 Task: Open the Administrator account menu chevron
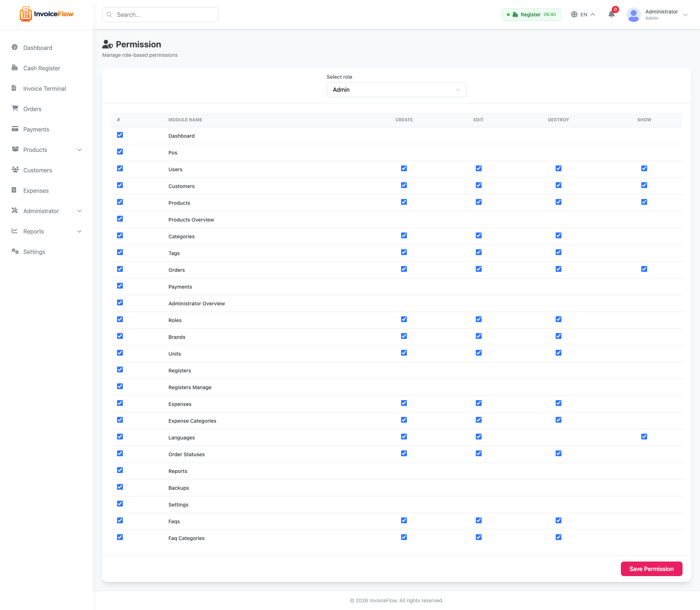point(685,15)
